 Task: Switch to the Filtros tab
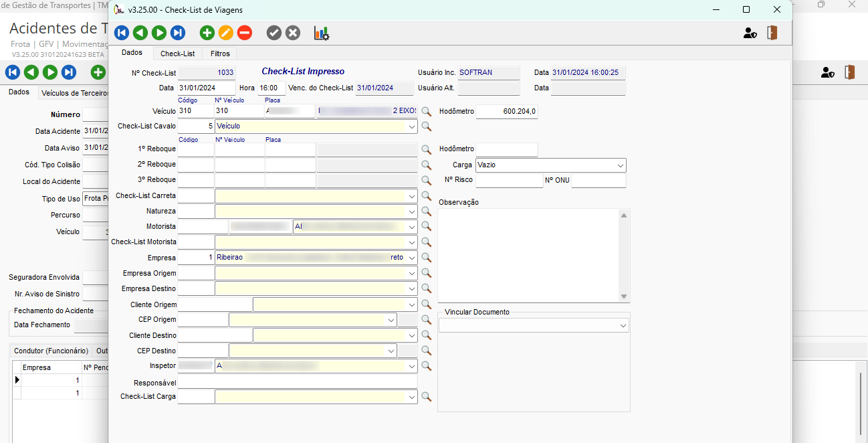tap(219, 54)
